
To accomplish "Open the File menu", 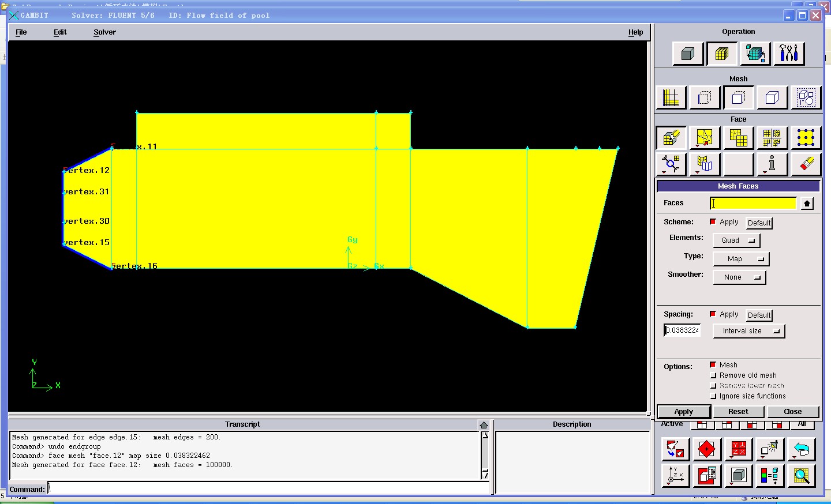I will pos(21,32).
